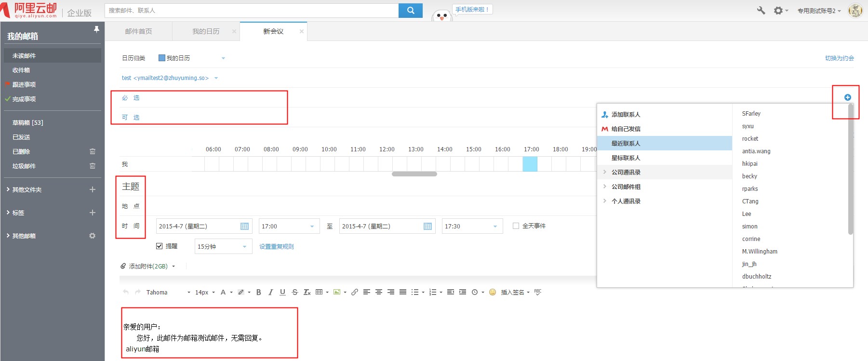Click the blue plus add-contact icon
This screenshot has width=868, height=361.
click(847, 97)
